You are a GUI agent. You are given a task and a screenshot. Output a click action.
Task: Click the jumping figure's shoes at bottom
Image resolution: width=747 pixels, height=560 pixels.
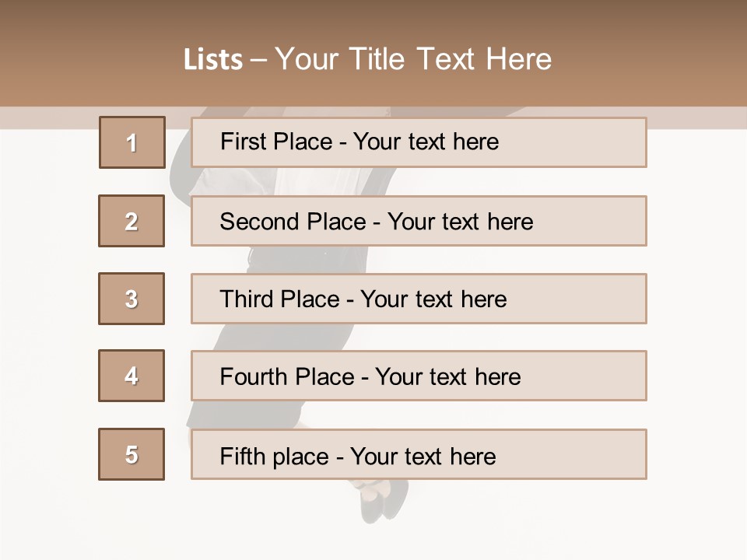(x=384, y=500)
